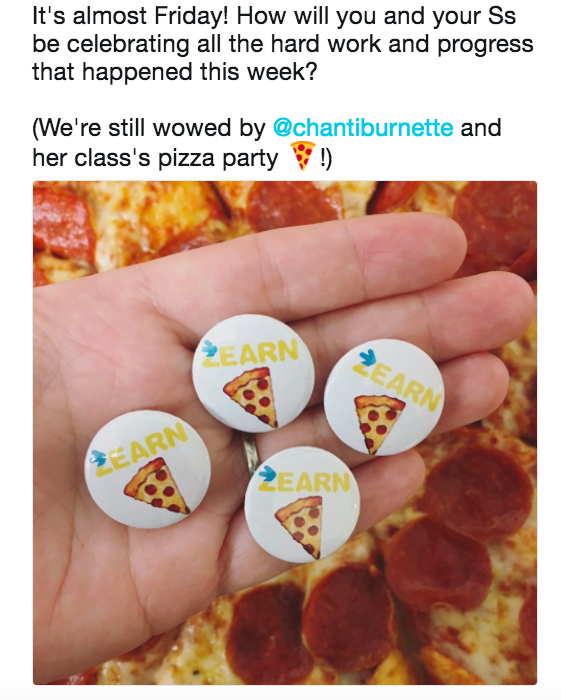Click the "that happened this week?" line
Image resolution: width=561 pixels, height=700 pixels.
click(x=174, y=72)
